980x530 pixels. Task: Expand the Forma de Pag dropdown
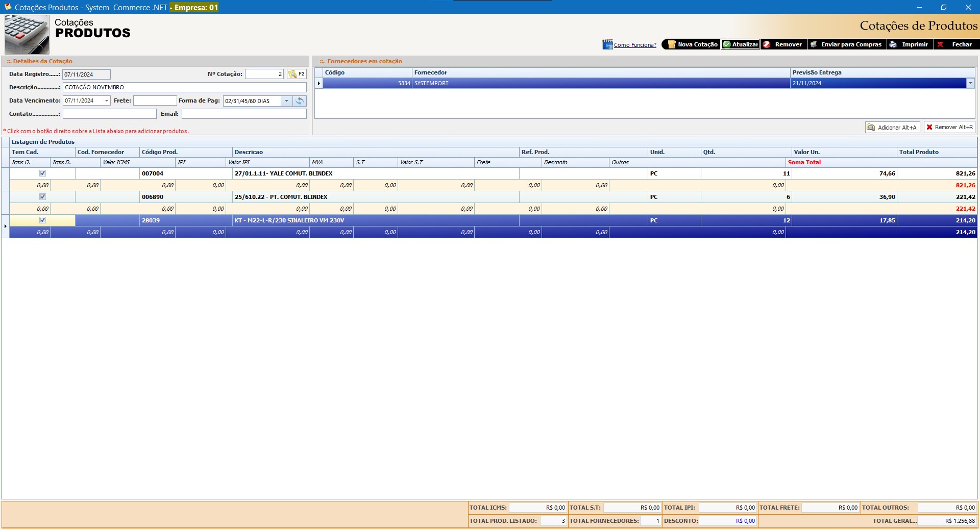(287, 101)
